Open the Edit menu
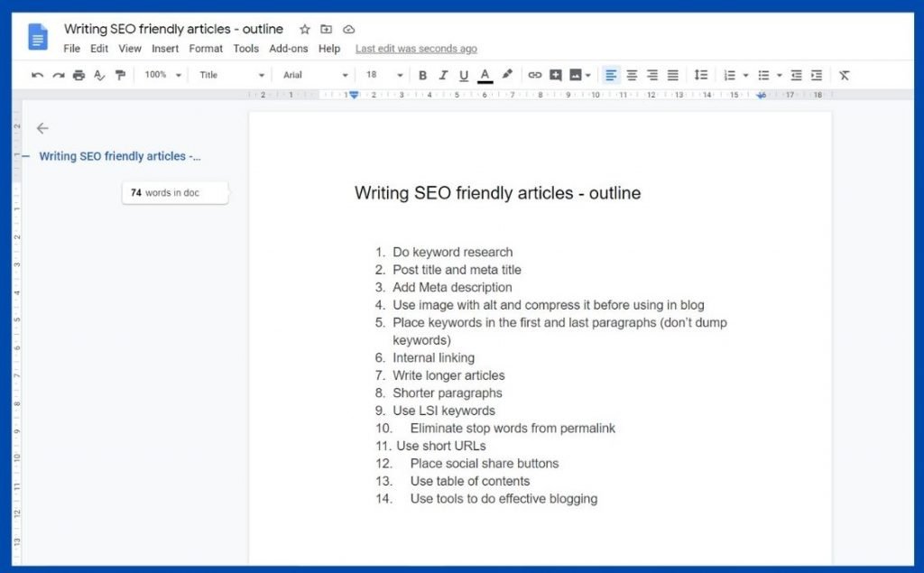 [99, 49]
